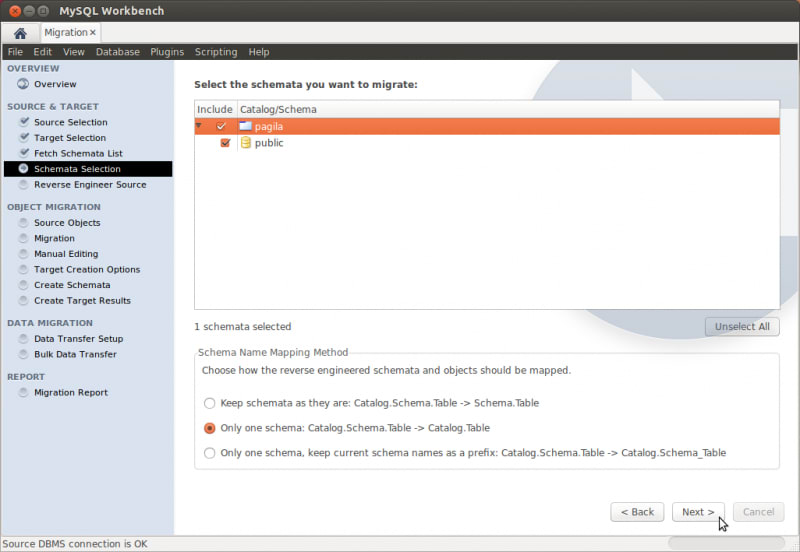Uncheck the pagila catalog checkbox
The height and width of the screenshot is (552, 800).
(221, 126)
